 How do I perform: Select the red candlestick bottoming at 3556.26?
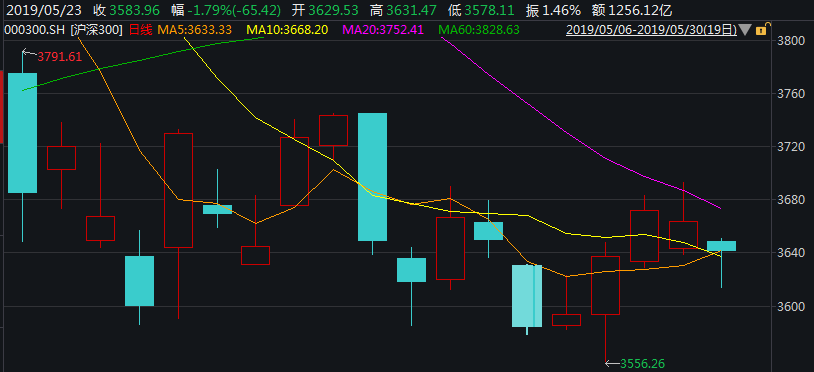coord(605,285)
